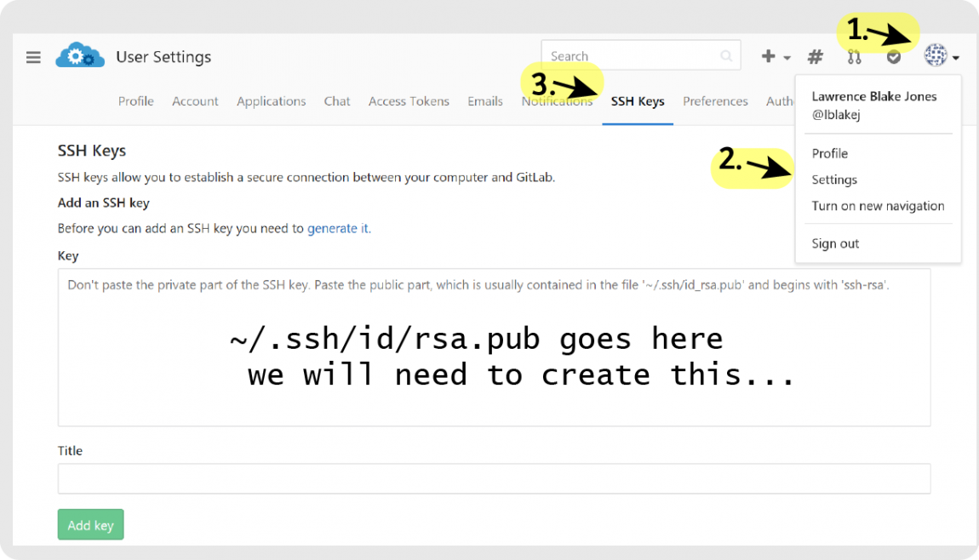Follow the "generate it" link
This screenshot has width=979, height=560.
click(x=339, y=228)
